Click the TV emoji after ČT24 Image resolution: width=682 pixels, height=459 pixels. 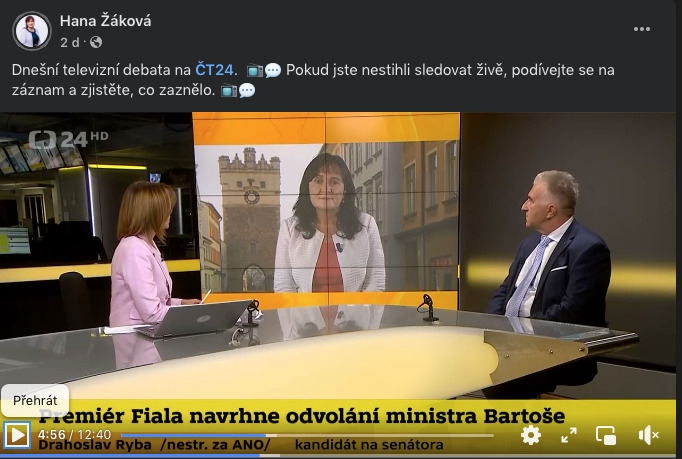coord(254,70)
